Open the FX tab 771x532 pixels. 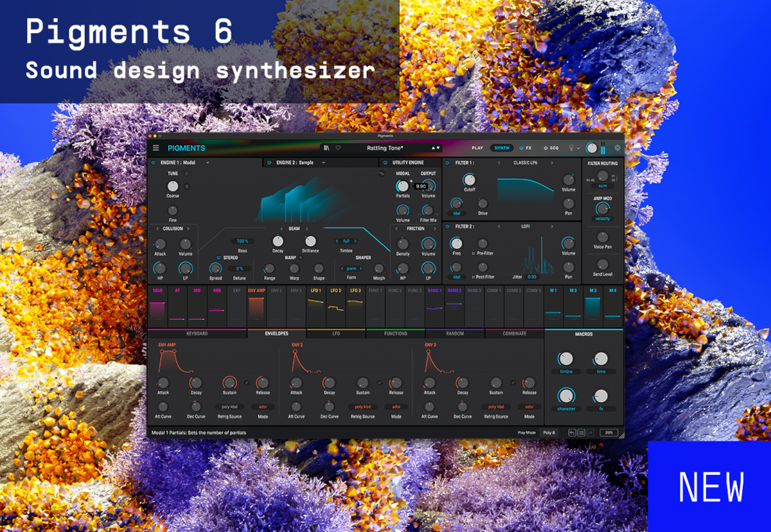point(528,148)
